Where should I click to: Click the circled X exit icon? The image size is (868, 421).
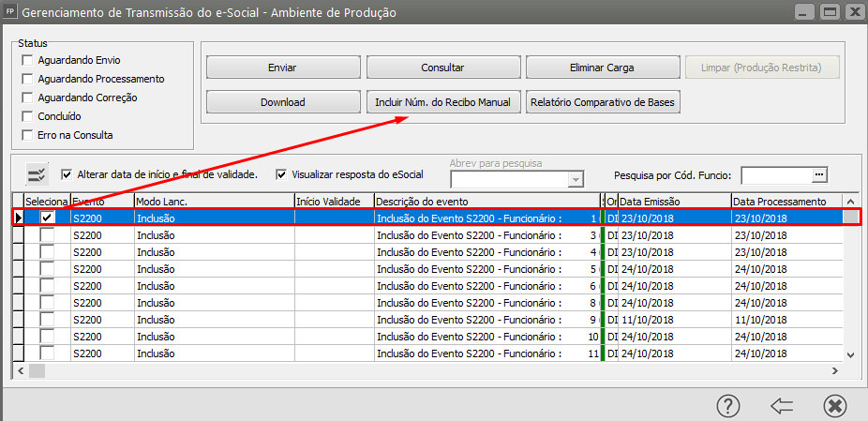pyautogui.click(x=834, y=405)
